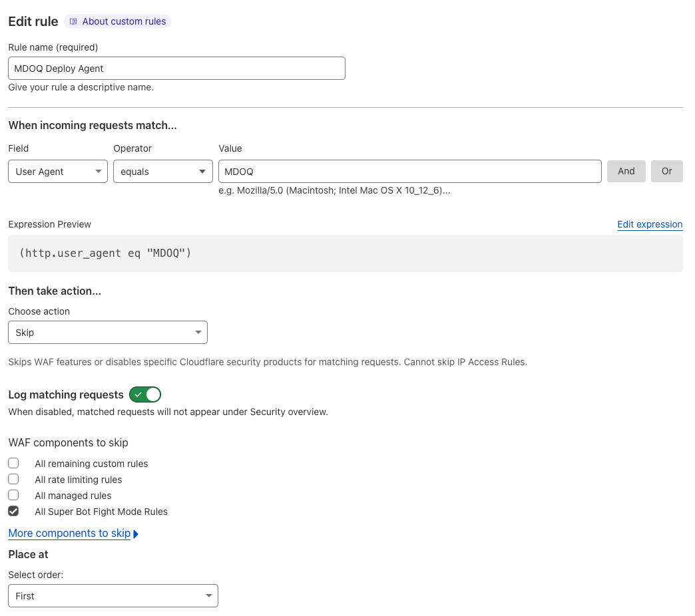Click the 'WAF components to skip' label

tap(69, 442)
